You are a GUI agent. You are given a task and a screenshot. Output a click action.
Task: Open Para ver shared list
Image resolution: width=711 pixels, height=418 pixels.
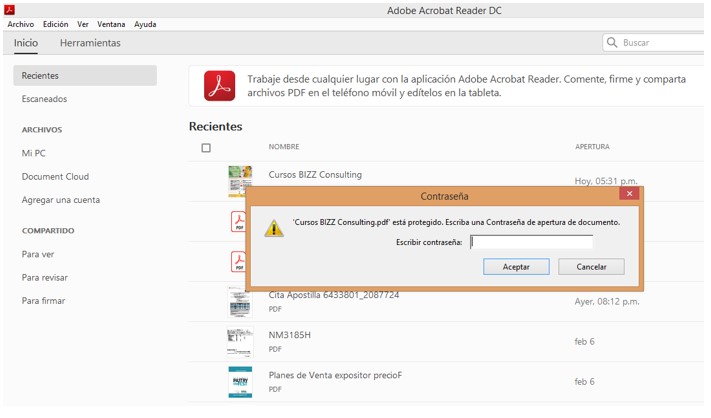point(38,254)
